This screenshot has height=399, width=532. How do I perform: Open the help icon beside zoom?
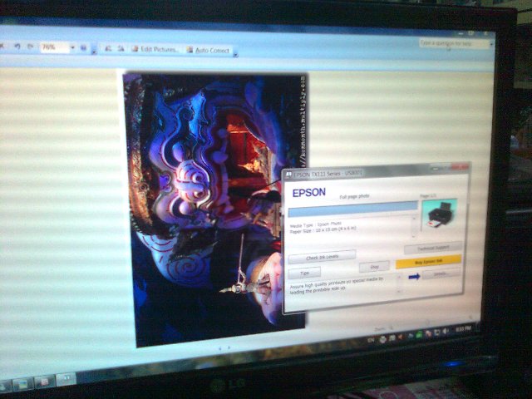pos(83,48)
